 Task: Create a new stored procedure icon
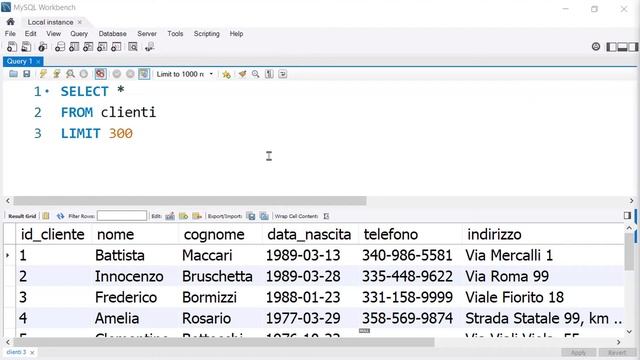point(102,47)
